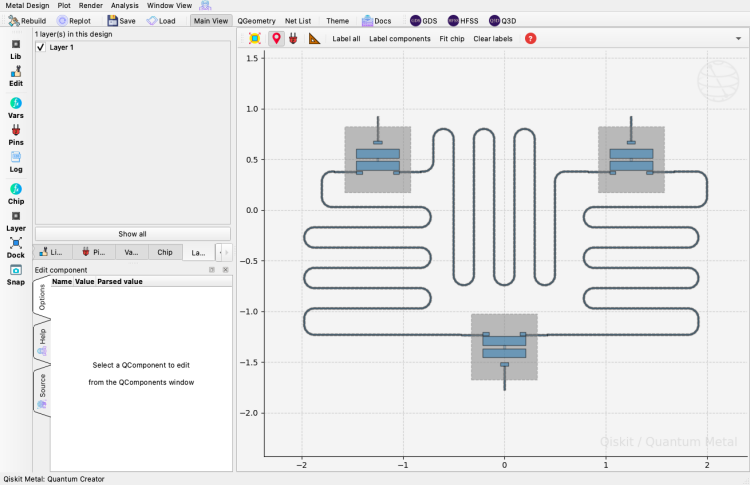Select the Layer 1 row label

coord(62,47)
